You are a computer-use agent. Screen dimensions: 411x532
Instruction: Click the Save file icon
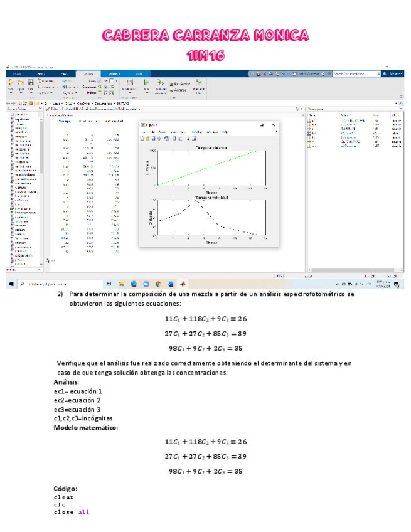point(31,83)
